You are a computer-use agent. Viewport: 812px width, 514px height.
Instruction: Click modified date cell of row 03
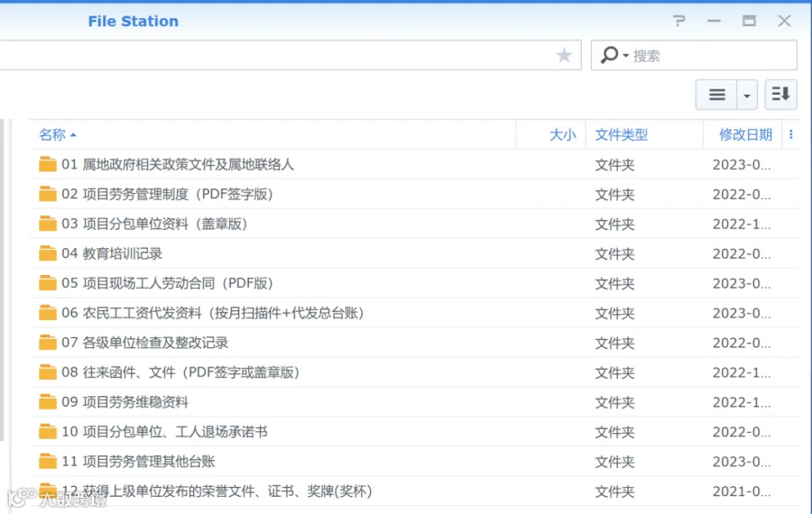tap(742, 225)
